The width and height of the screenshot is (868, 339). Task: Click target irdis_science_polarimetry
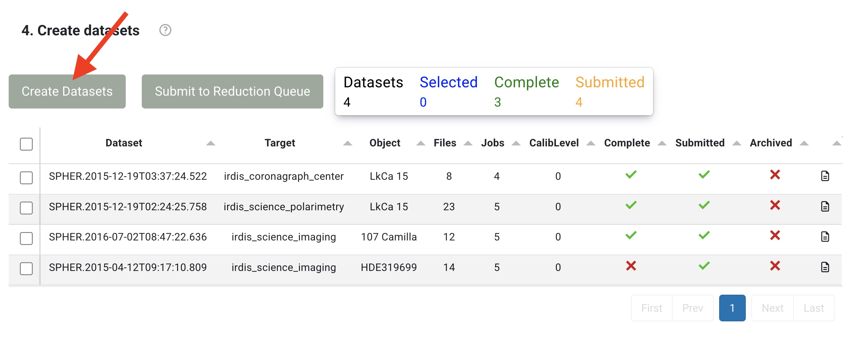click(x=284, y=207)
